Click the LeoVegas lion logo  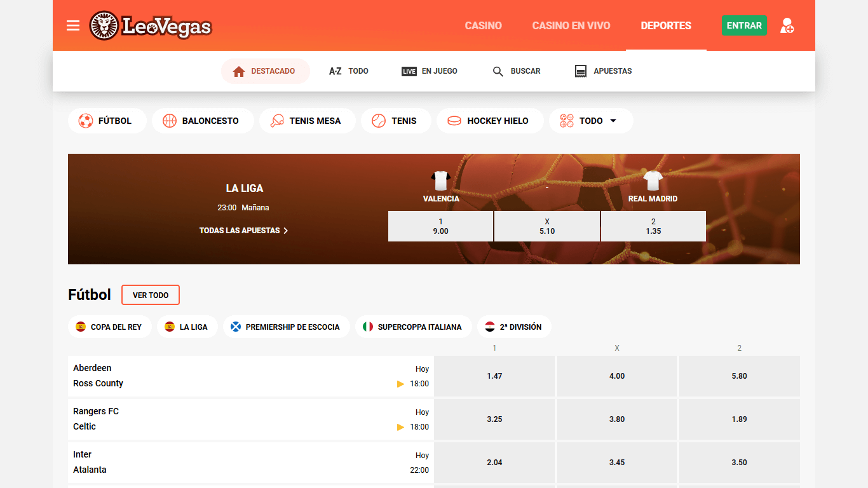click(104, 26)
